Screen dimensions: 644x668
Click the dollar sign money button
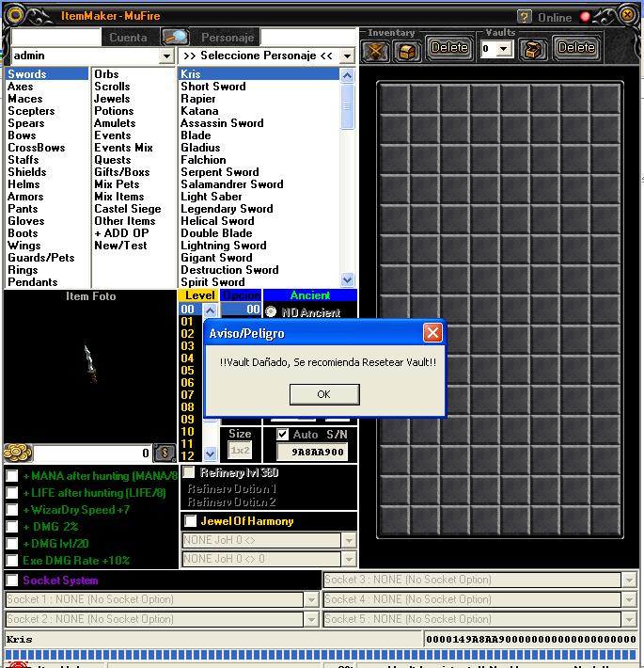[x=164, y=453]
